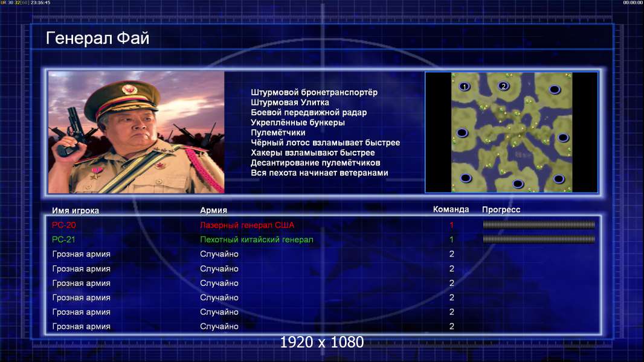Click the center area of the minimap preview
The height and width of the screenshot is (362, 644).
click(x=512, y=132)
